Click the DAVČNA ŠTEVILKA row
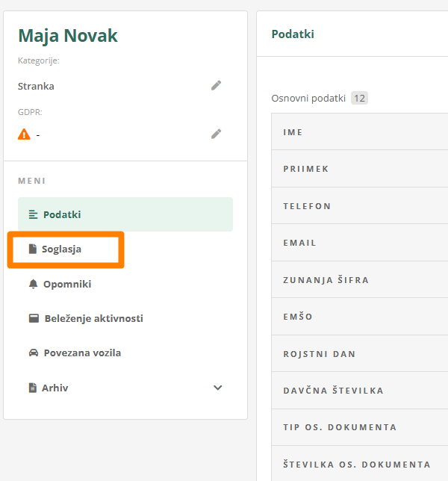 click(358, 391)
